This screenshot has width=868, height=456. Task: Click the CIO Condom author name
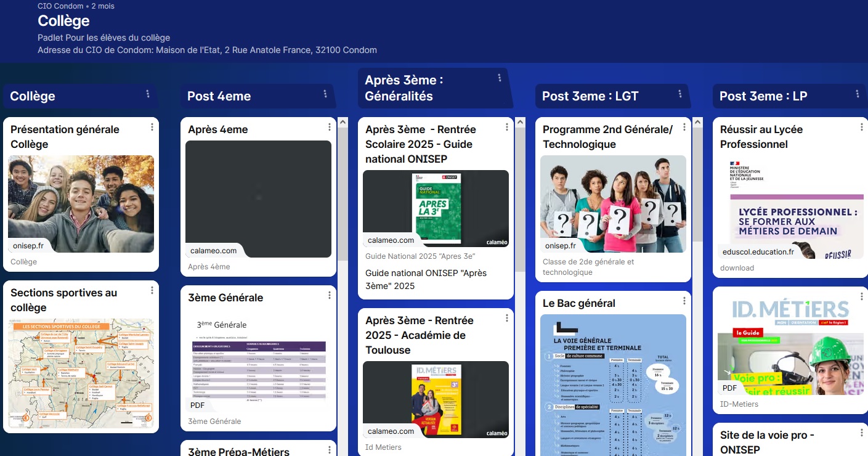[60, 6]
